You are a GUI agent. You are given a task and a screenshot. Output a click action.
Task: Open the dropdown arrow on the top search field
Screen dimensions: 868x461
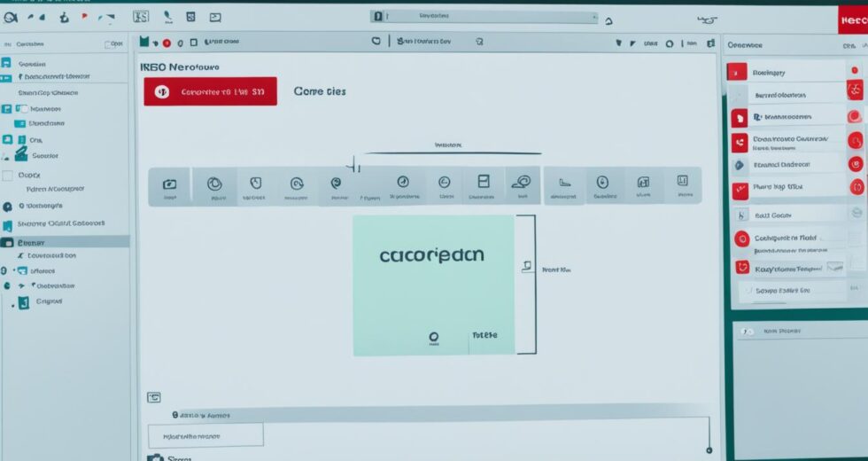point(594,17)
